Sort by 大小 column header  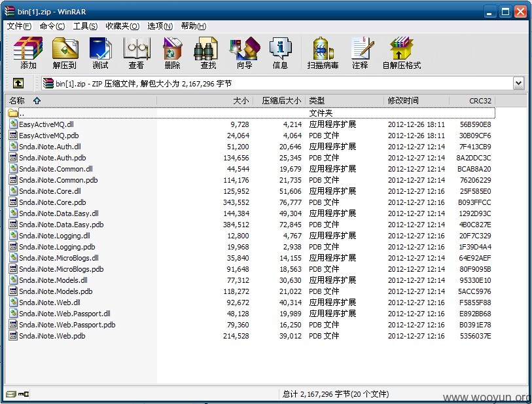tap(205, 100)
